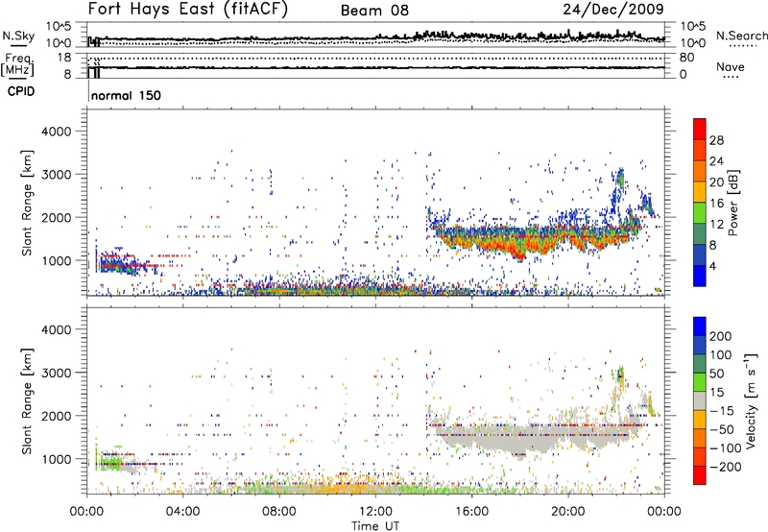Click the "-15" tick on Velocity color bar
This screenshot has width=768, height=532.
tap(722, 410)
